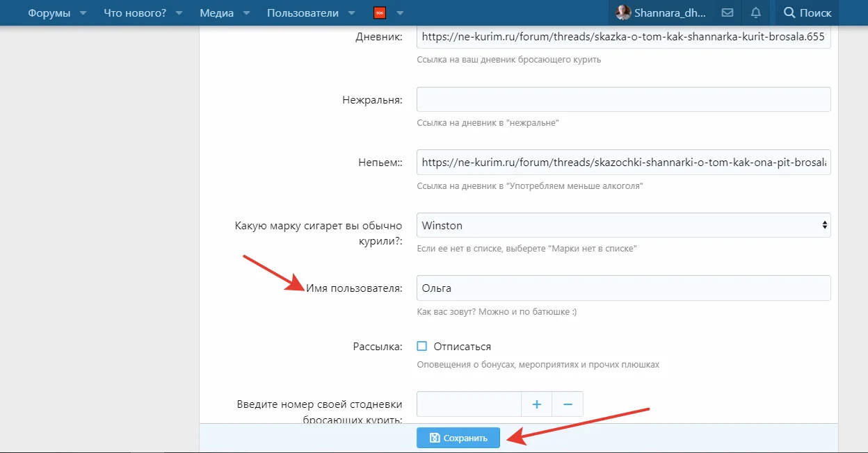Viewport: 868px width, 453px height.
Task: Expand the Что нового? dropdown arrow
Action: point(179,13)
